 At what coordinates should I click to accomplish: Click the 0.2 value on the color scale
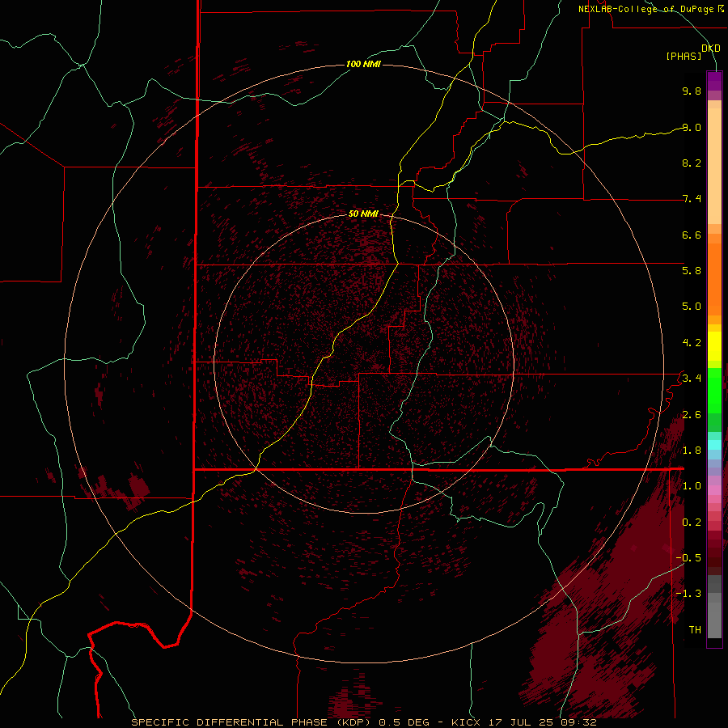(x=692, y=523)
